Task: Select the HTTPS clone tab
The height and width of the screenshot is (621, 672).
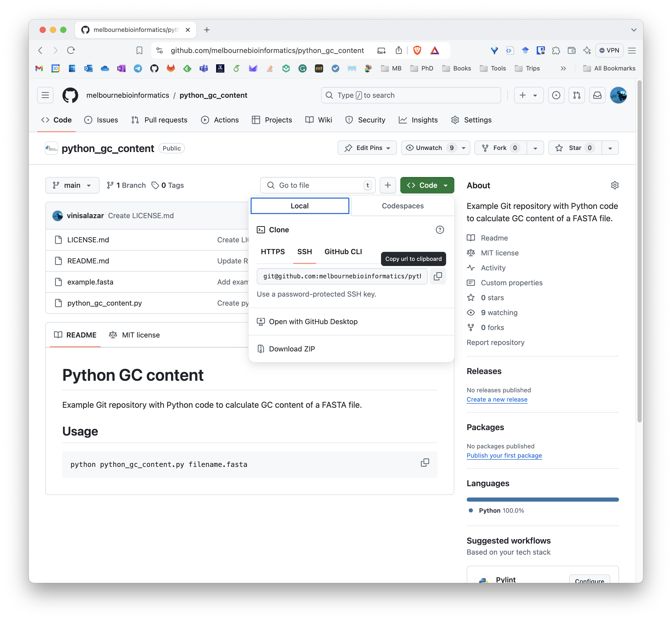Action: point(272,252)
